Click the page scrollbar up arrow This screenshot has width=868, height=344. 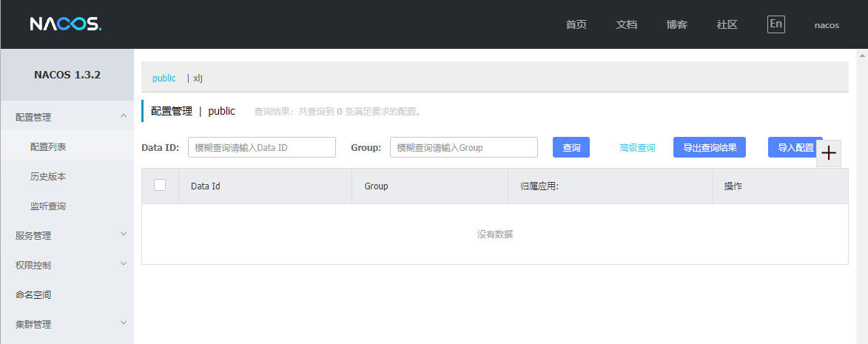click(x=863, y=55)
